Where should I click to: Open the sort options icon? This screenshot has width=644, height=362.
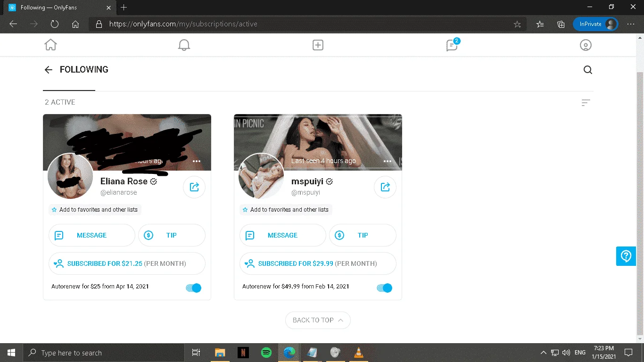click(x=586, y=102)
